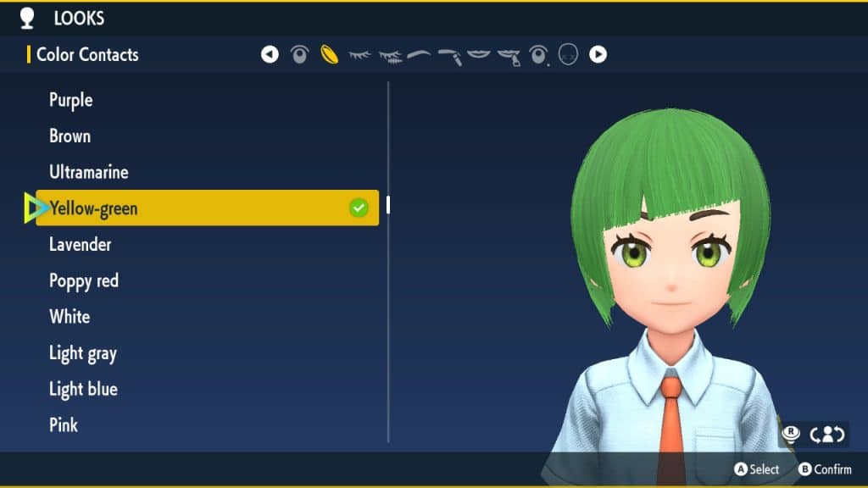Click the Looks mirror icon in header

27,18
